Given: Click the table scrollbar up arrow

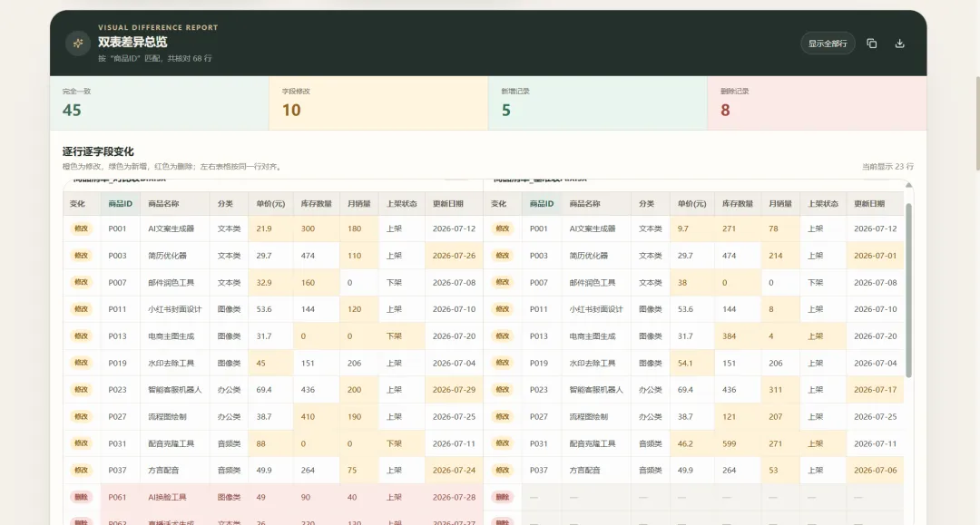Looking at the screenshot, I should click(908, 185).
